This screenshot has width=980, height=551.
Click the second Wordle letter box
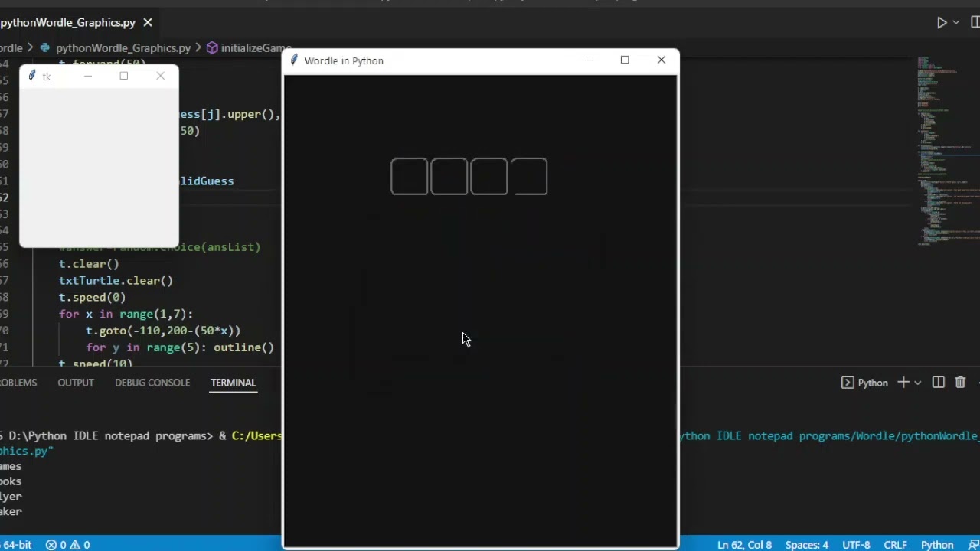coord(449,177)
